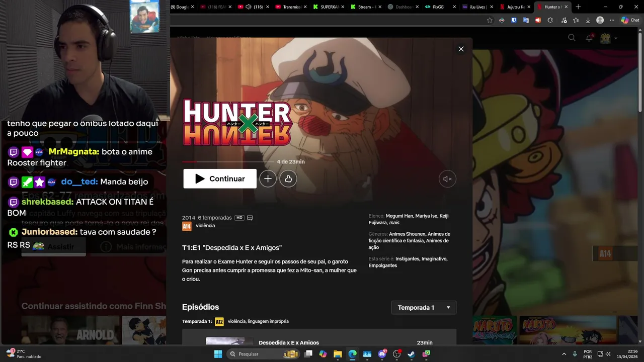644x362 pixels.
Task: Open Netflix profile menu arrow
Action: coord(615,38)
